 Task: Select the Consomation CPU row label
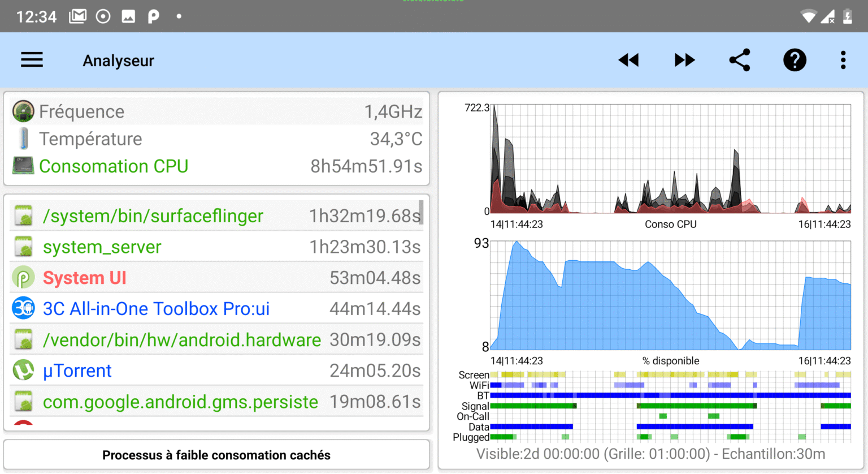click(114, 166)
